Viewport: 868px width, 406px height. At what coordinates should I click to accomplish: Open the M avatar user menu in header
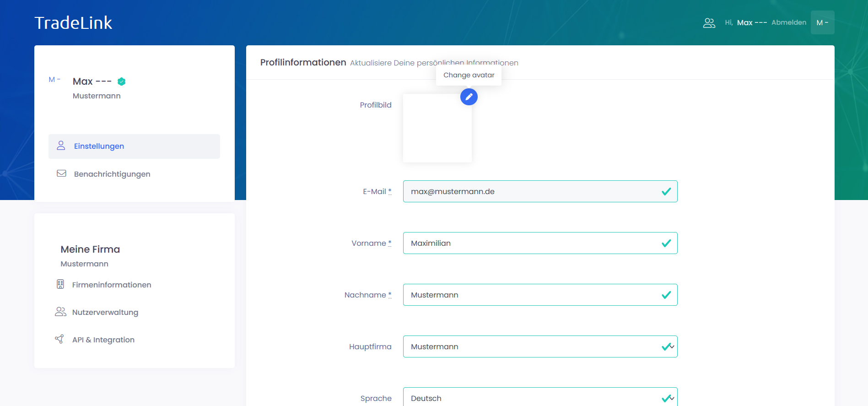pyautogui.click(x=822, y=22)
